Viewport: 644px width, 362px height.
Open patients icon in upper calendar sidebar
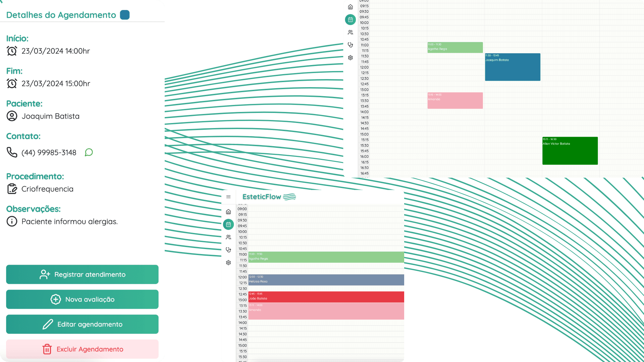coord(351,33)
